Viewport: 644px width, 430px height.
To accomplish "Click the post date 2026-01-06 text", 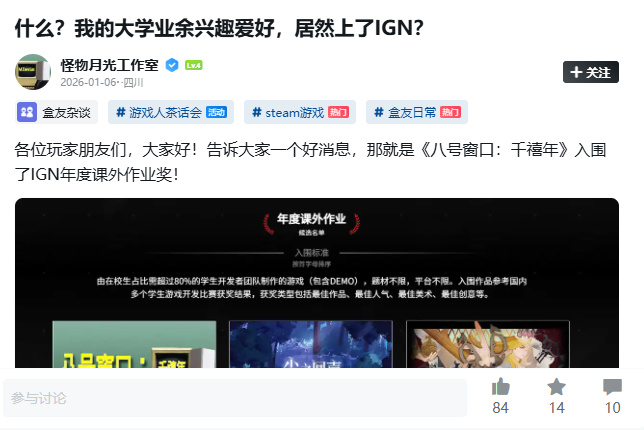I will point(88,83).
